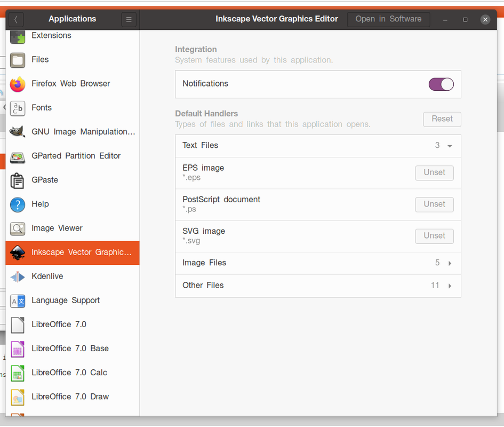The width and height of the screenshot is (504, 427).
Task: Click the LibreOffice 7.0 document icon
Action: click(x=18, y=325)
